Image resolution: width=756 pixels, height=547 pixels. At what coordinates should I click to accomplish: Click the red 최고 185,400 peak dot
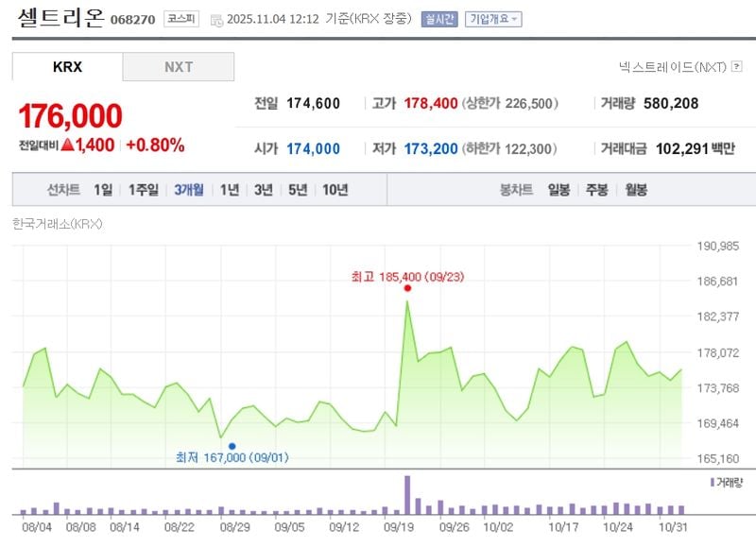tap(407, 288)
